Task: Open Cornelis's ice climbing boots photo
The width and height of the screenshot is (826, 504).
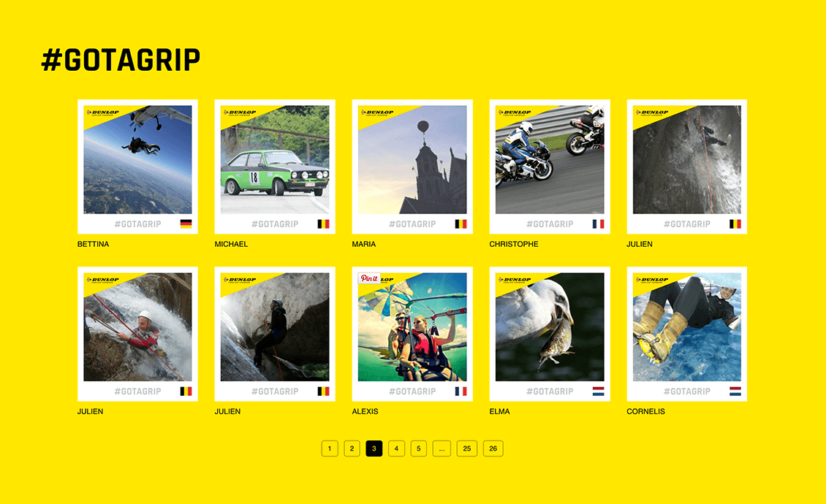Action: click(x=687, y=327)
